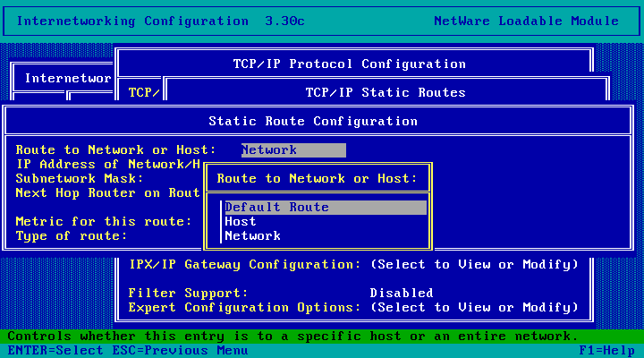Screen dimensions: 644x358
Task: Open Expert Configuration Options select entry
Action: tap(474, 308)
